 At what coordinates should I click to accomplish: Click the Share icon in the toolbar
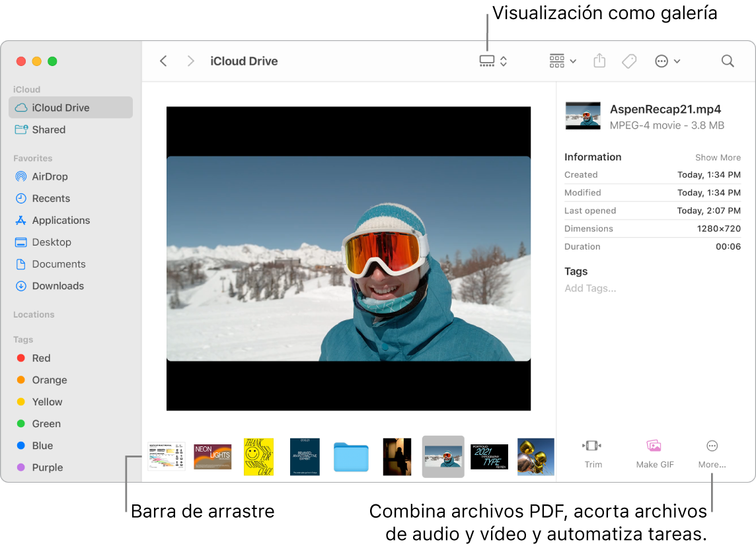[x=599, y=61]
